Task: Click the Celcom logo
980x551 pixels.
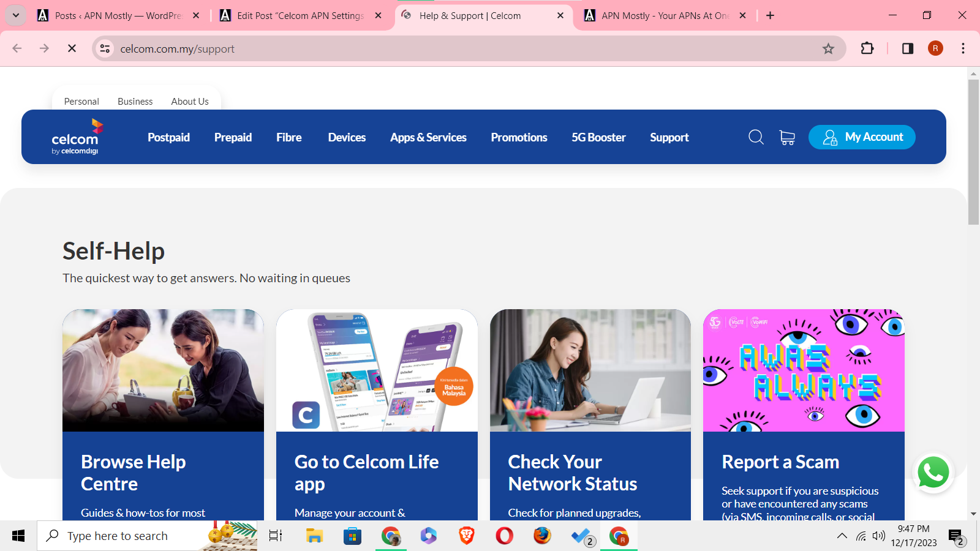Action: 77,137
